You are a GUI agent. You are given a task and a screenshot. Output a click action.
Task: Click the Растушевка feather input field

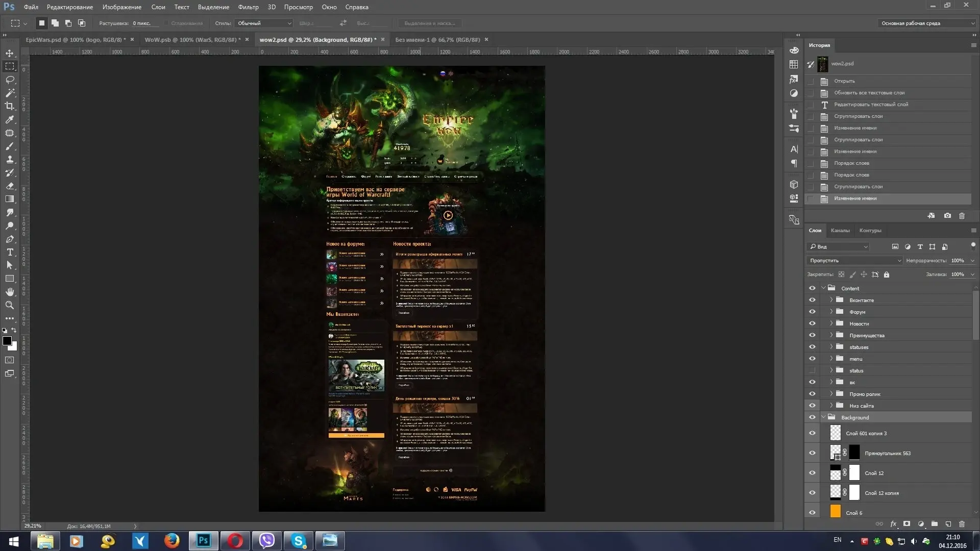144,23
